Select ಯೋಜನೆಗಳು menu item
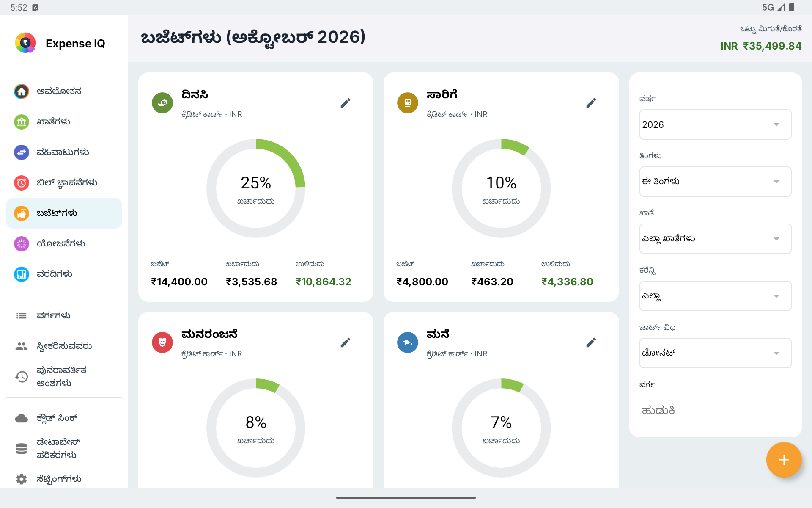This screenshot has width=812, height=508. click(64, 244)
